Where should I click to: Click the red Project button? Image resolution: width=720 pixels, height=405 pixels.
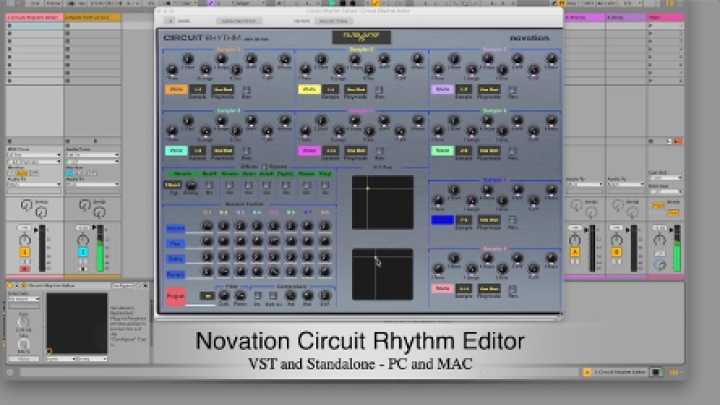(175, 297)
